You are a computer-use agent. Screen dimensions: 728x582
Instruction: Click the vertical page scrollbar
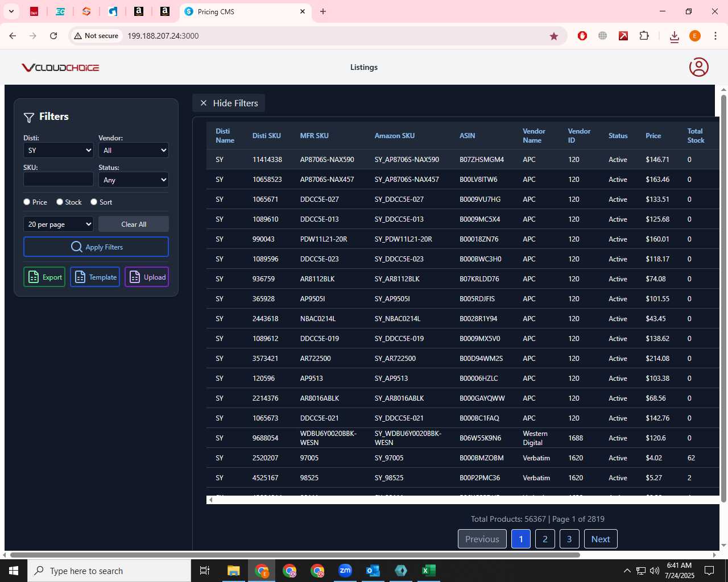pyautogui.click(x=724, y=298)
